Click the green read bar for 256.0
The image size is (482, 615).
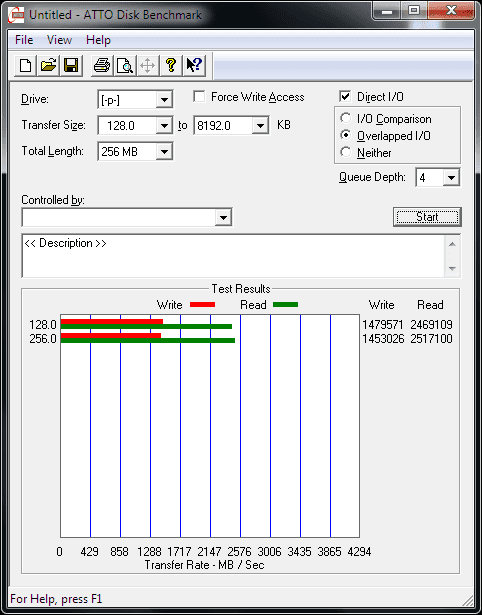pos(148,340)
